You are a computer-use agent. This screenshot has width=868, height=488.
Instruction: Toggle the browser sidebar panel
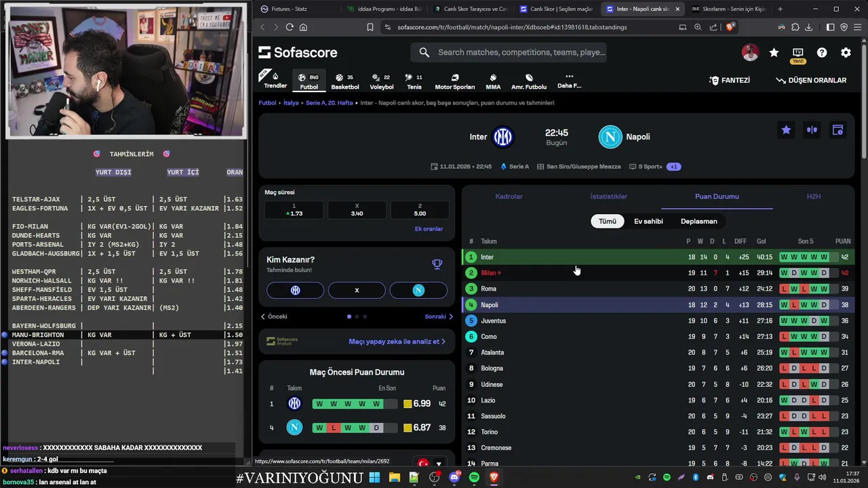(x=830, y=27)
